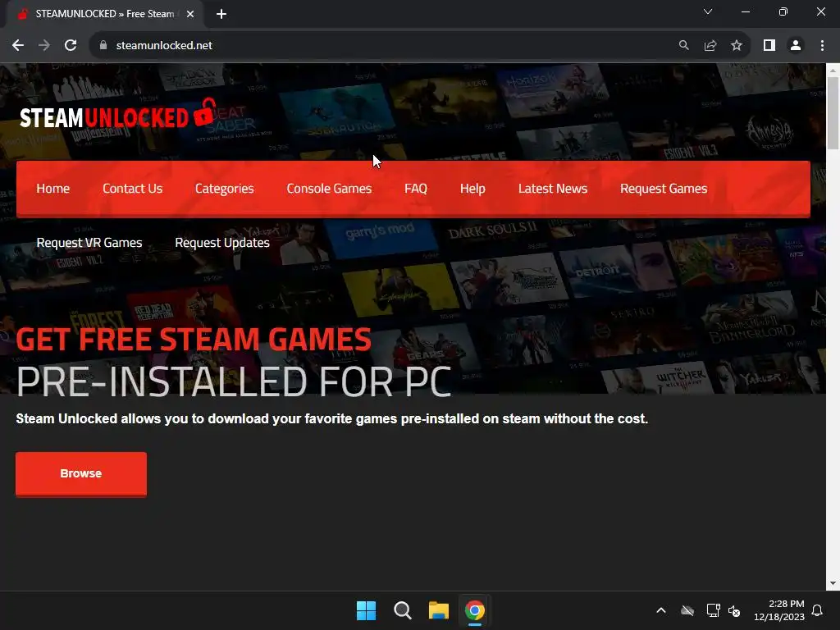Visit Latest News
The image size is (840, 630).
553,189
